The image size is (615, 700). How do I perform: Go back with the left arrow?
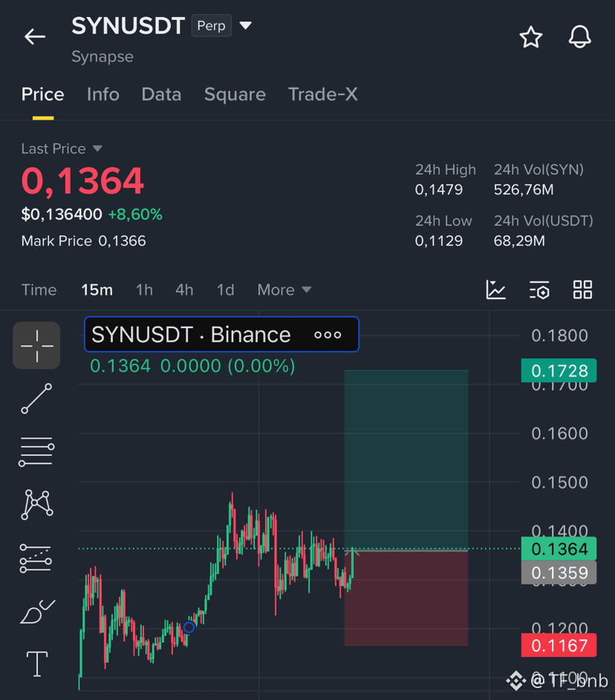(x=35, y=36)
